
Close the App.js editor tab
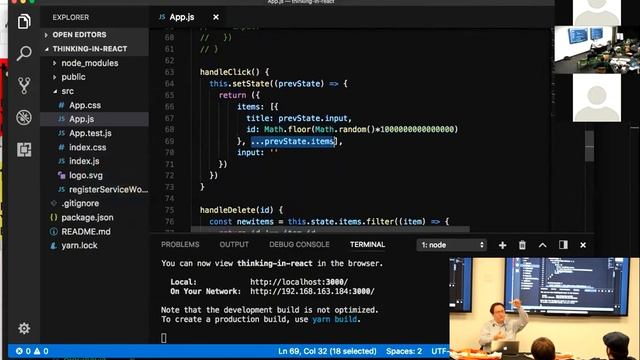[216, 17]
